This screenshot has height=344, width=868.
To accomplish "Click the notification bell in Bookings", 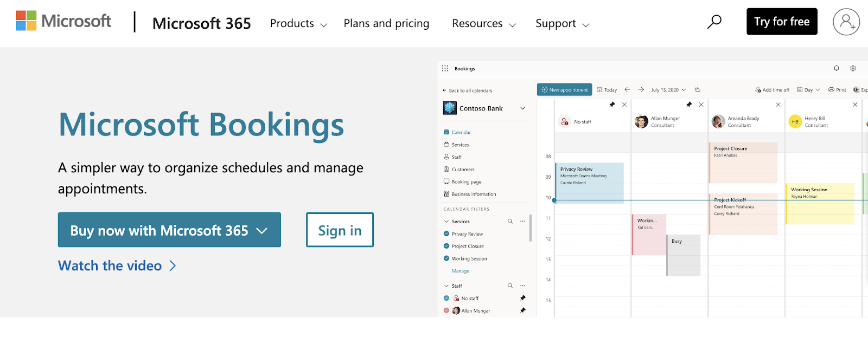I will (x=837, y=68).
